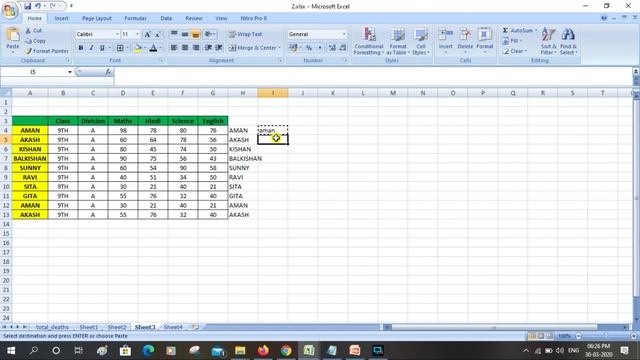
Task: Open Cell Styles gallery
Action: pyautogui.click(x=420, y=41)
